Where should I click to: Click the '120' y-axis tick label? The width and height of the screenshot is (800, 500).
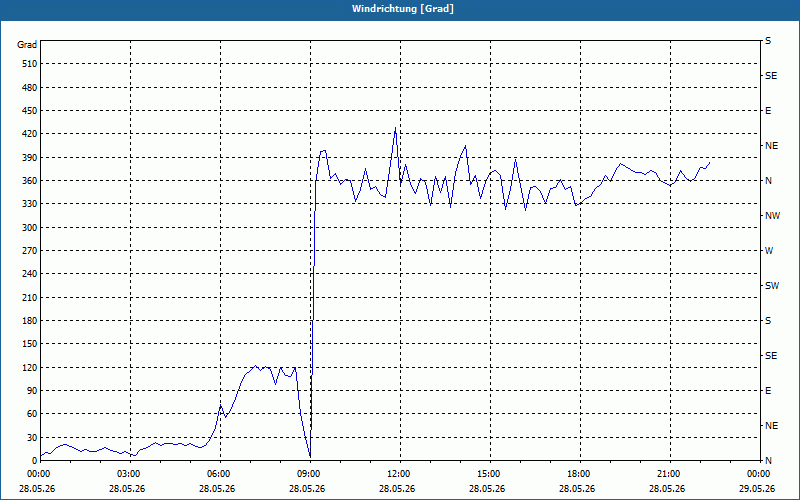[x=30, y=367]
